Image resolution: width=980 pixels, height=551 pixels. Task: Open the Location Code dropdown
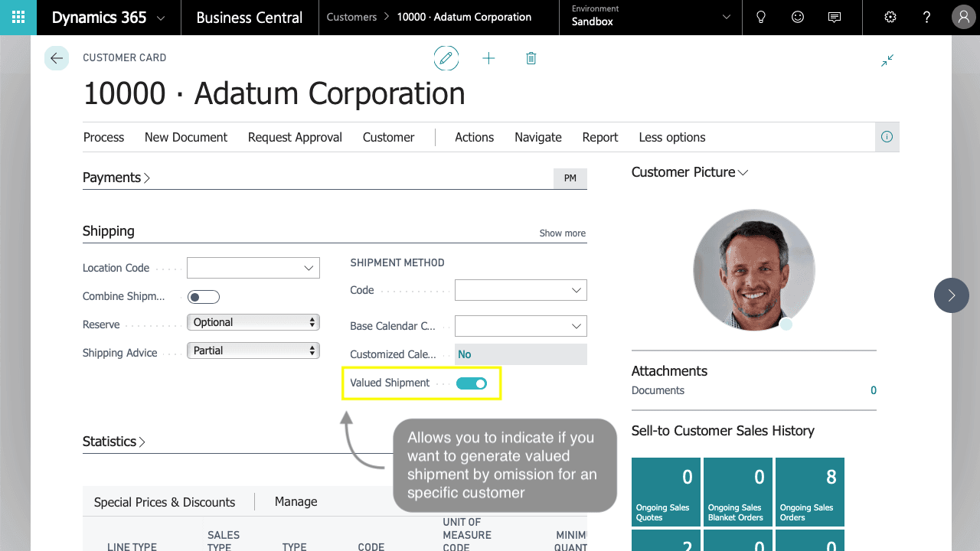(253, 268)
